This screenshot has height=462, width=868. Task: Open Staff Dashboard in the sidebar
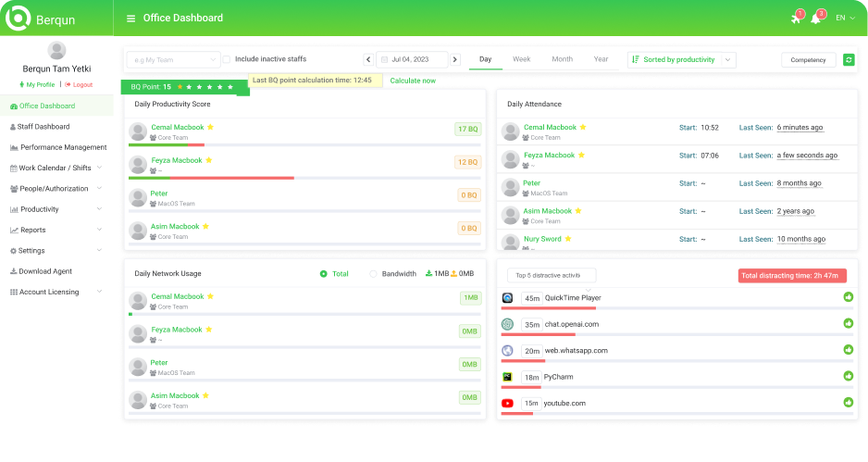tap(43, 127)
